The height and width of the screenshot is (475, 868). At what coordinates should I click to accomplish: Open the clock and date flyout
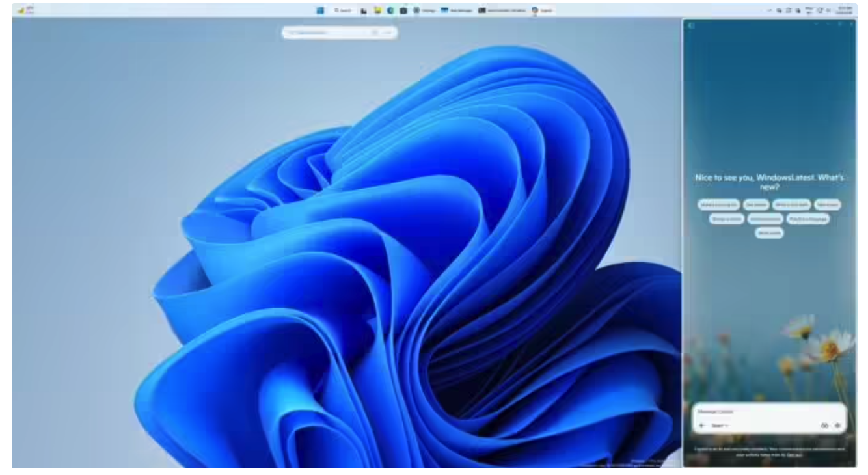pyautogui.click(x=845, y=10)
